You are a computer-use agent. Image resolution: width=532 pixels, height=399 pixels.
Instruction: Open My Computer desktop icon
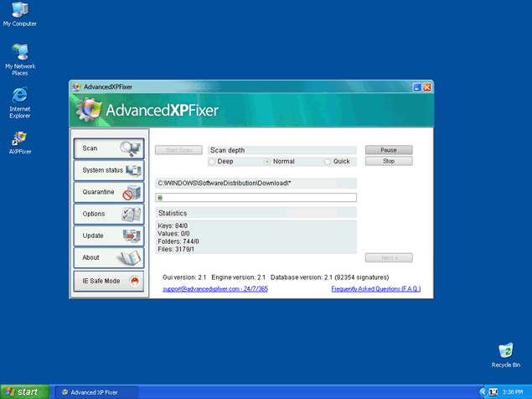pyautogui.click(x=19, y=12)
